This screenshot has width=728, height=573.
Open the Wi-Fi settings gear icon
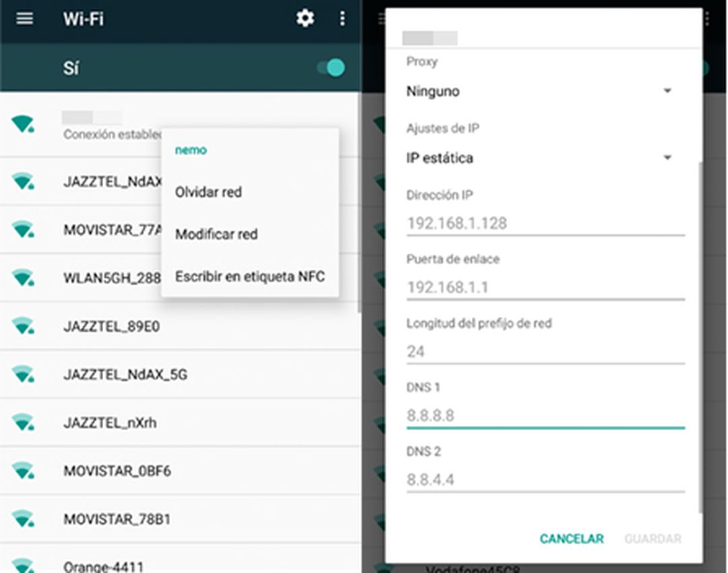click(x=305, y=19)
